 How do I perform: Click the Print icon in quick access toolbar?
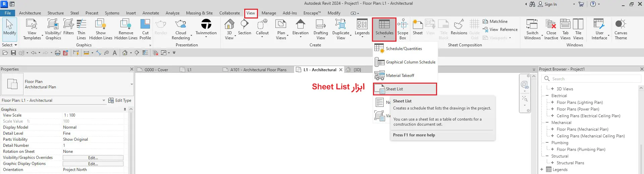tap(58, 53)
